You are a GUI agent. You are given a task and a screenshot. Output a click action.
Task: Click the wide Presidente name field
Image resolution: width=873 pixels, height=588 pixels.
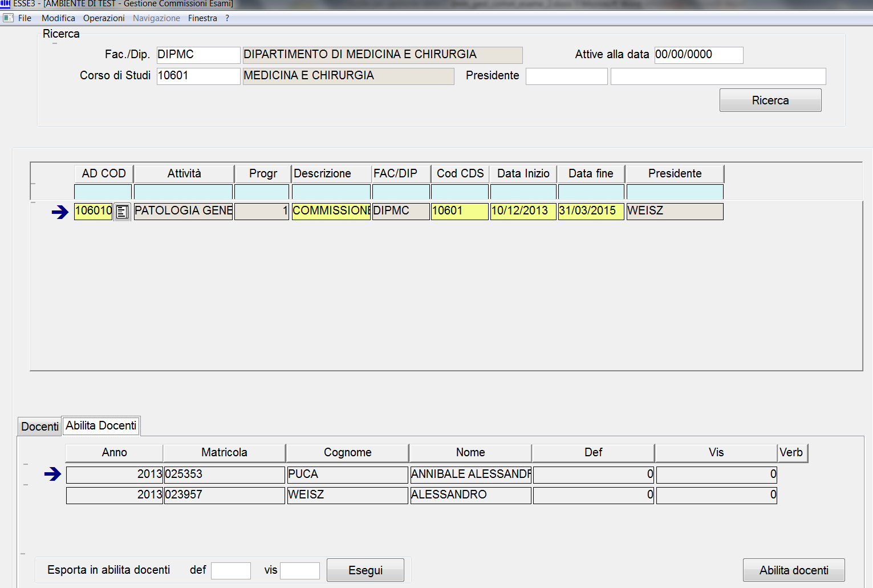718,76
